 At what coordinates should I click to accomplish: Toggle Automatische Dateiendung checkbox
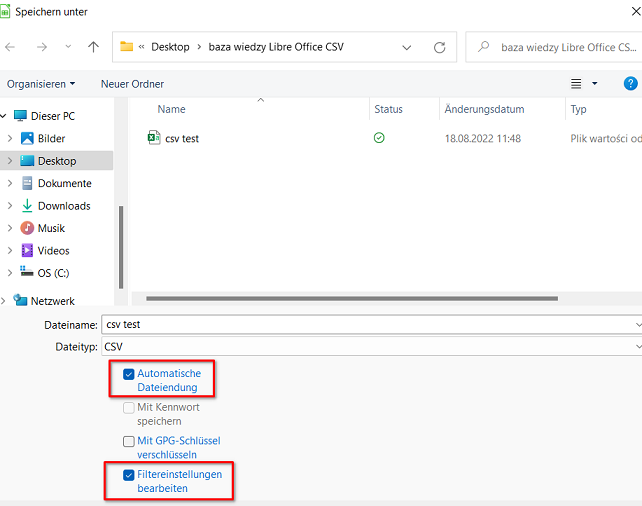click(129, 374)
